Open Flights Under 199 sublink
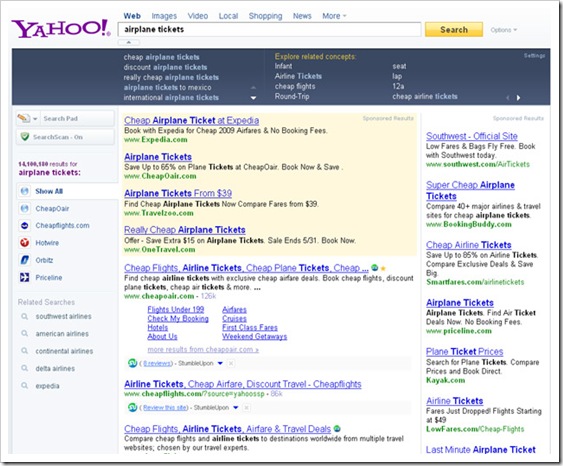This screenshot has height=466, width=563. pos(176,309)
